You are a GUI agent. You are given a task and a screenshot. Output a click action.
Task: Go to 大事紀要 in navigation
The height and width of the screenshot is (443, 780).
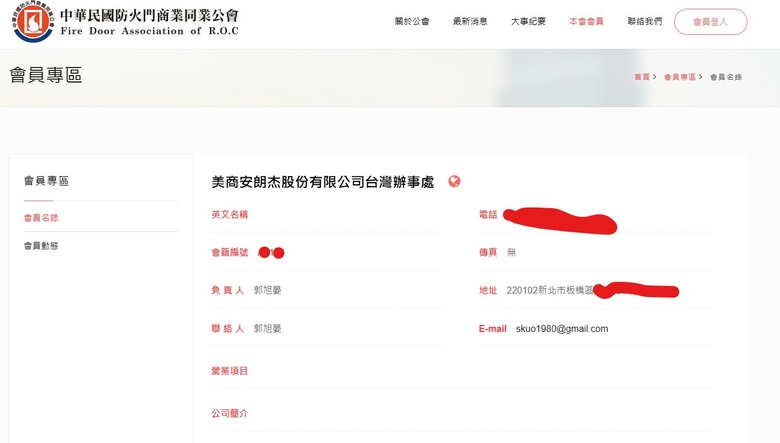point(528,21)
